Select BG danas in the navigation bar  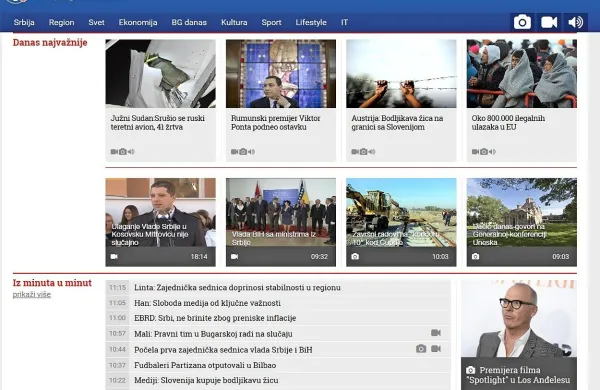pos(189,23)
